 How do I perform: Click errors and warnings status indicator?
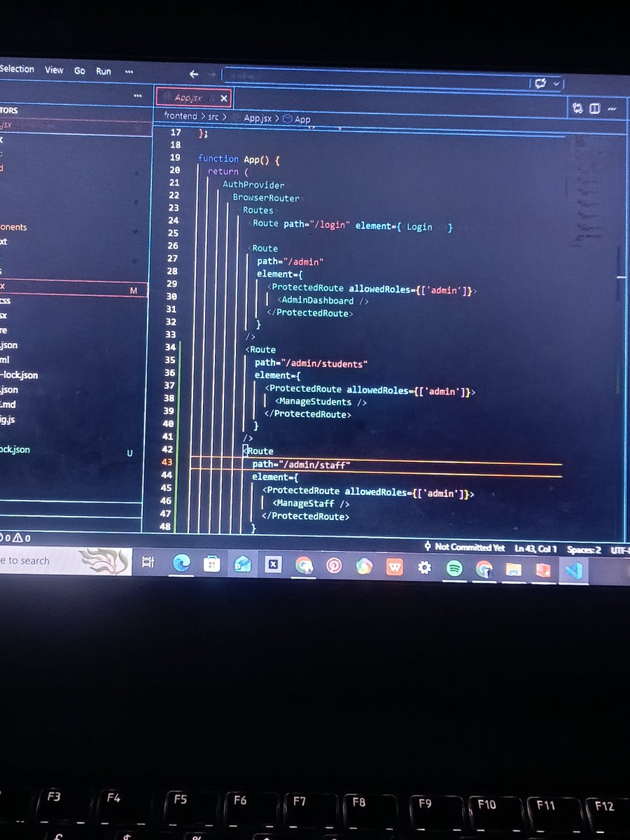15,538
